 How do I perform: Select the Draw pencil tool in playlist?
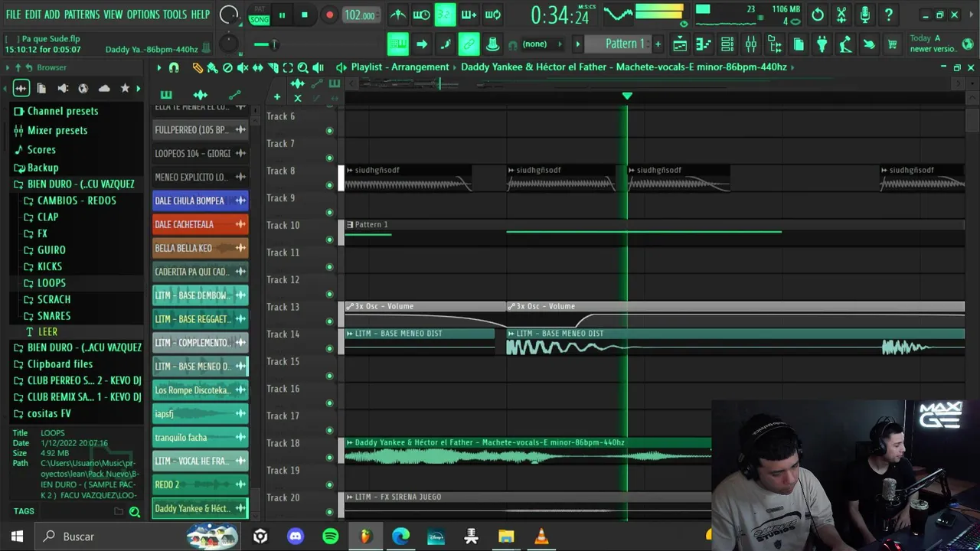(198, 67)
